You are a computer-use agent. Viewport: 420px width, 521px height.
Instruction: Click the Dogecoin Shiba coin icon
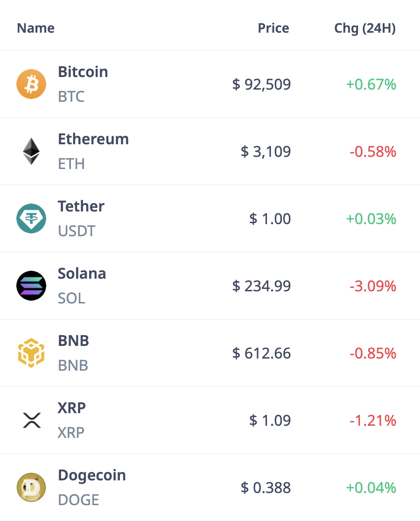(x=31, y=487)
